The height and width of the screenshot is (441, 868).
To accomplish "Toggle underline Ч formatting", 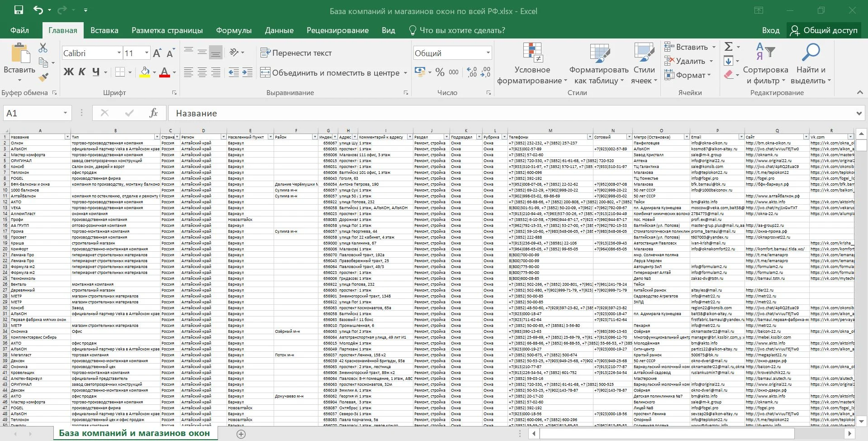I will (96, 72).
